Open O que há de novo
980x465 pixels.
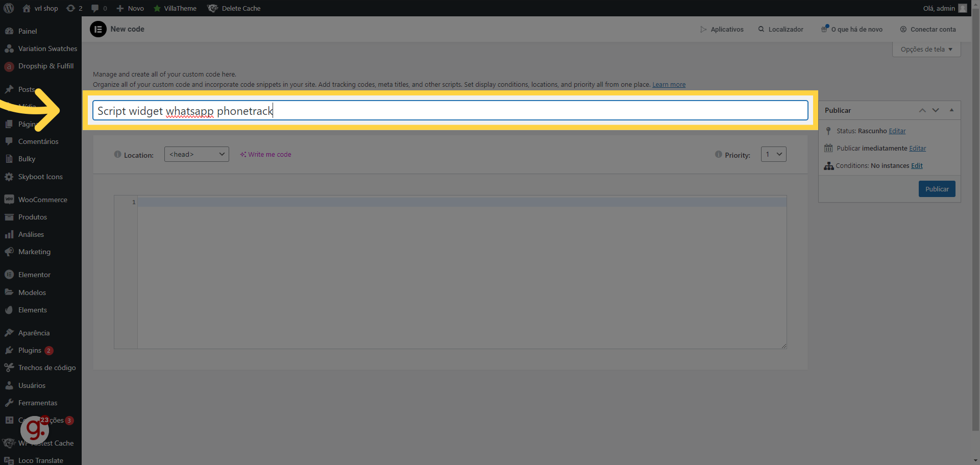(x=852, y=29)
